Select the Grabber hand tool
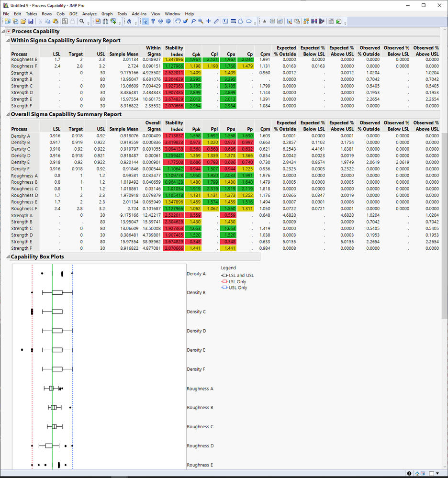Image resolution: width=448 pixels, height=478 pixels. [x=178, y=22]
